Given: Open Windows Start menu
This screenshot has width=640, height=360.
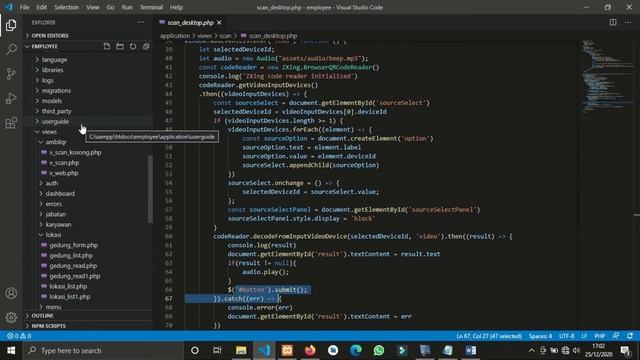Looking at the screenshot, I should tap(11, 351).
